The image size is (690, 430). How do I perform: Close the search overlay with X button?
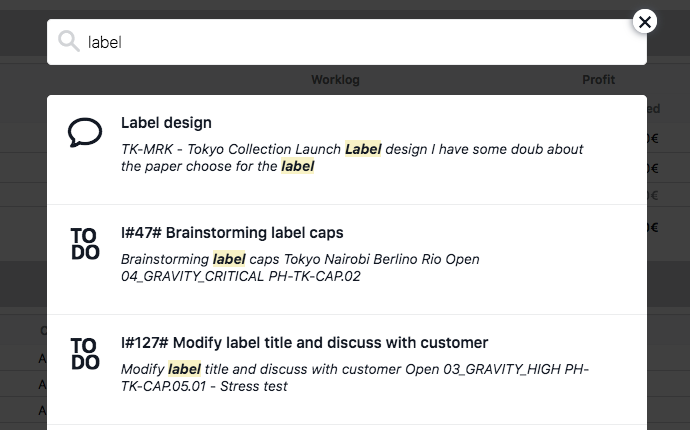pos(645,21)
